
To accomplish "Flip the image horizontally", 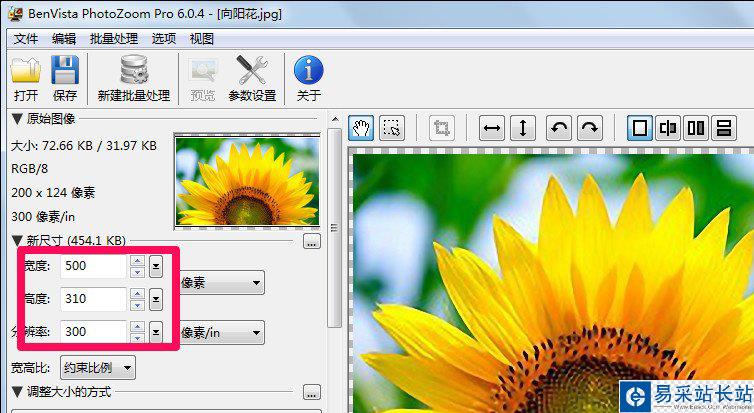I will pyautogui.click(x=491, y=128).
